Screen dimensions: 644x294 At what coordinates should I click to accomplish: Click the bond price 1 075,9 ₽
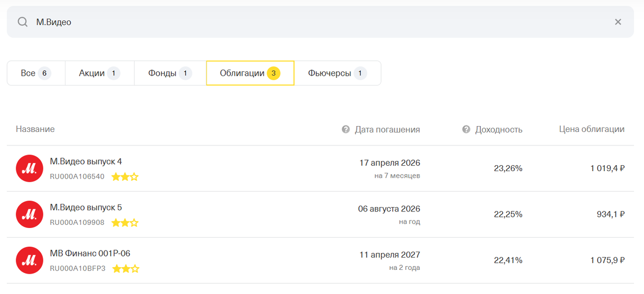pos(608,261)
